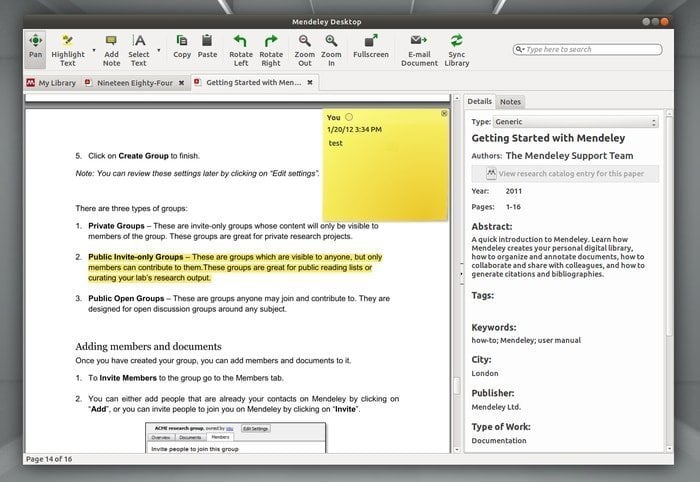Switch to Nineteen Eighty-Four tab
This screenshot has width=700, height=482.
[135, 83]
